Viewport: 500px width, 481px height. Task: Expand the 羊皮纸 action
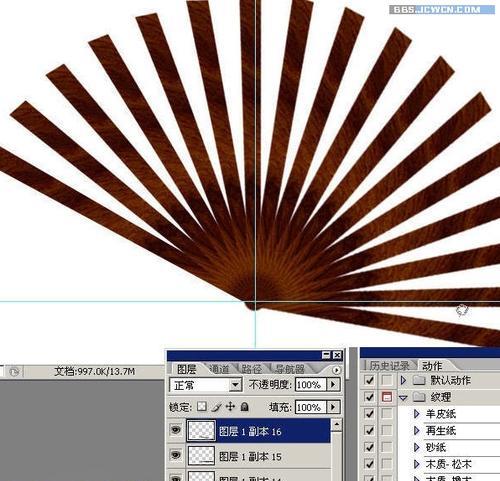[416, 414]
